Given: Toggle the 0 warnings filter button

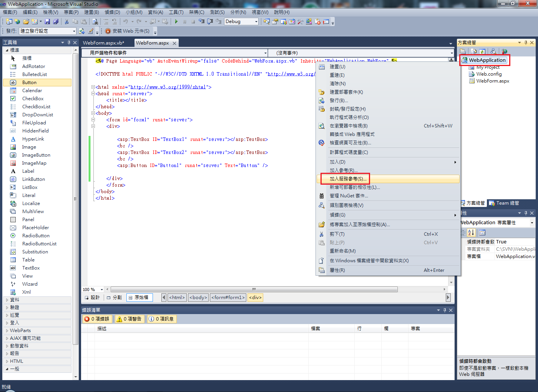Looking at the screenshot, I should tap(130, 319).
